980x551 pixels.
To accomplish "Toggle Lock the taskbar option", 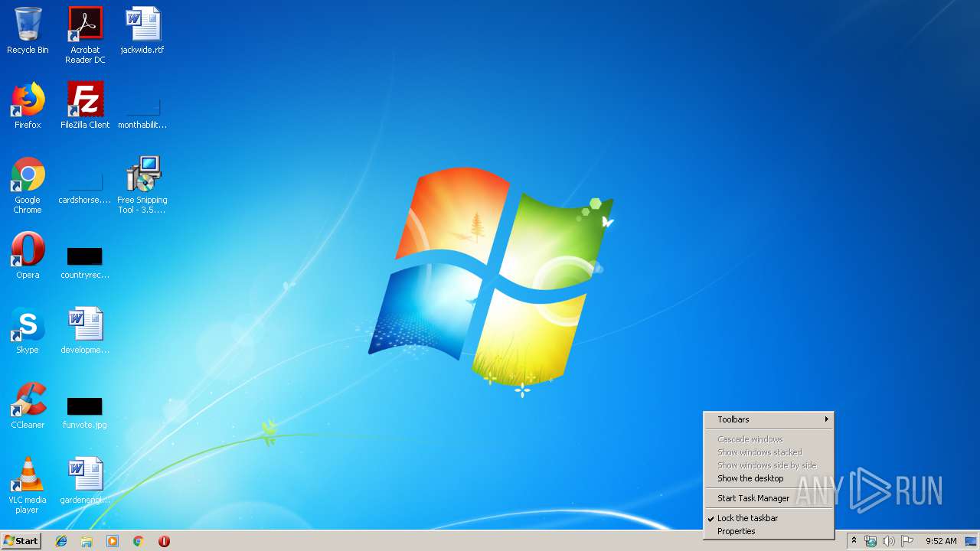I will pos(769,518).
